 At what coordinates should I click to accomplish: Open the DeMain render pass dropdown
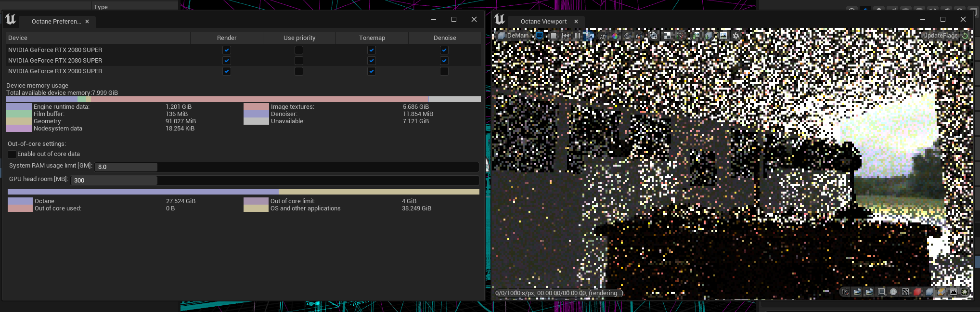click(x=513, y=36)
